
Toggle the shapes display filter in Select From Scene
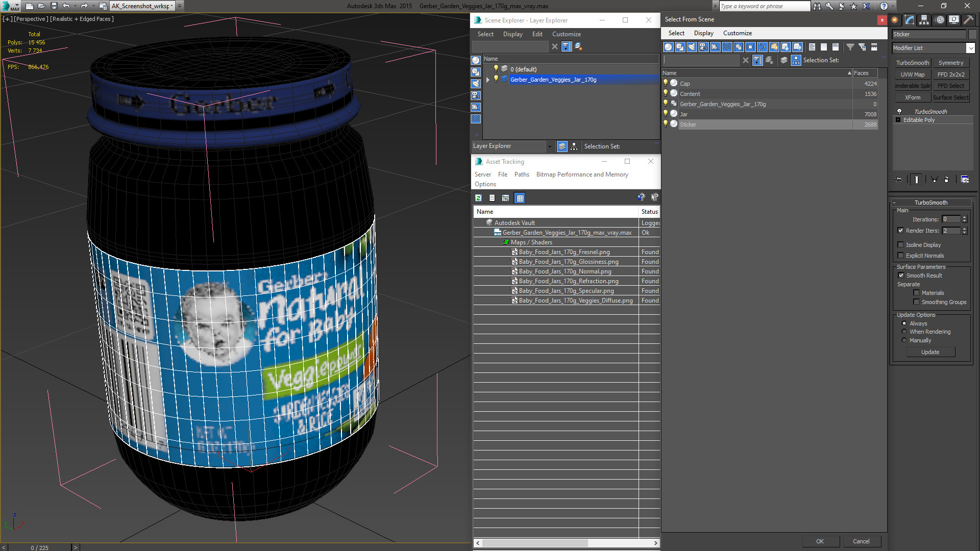(x=680, y=47)
